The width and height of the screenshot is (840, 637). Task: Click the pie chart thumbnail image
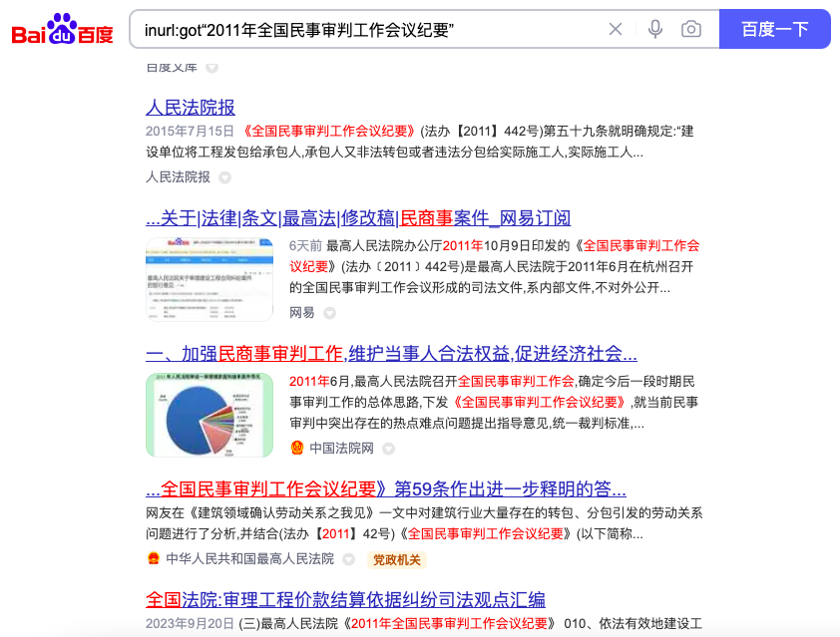pyautogui.click(x=210, y=415)
